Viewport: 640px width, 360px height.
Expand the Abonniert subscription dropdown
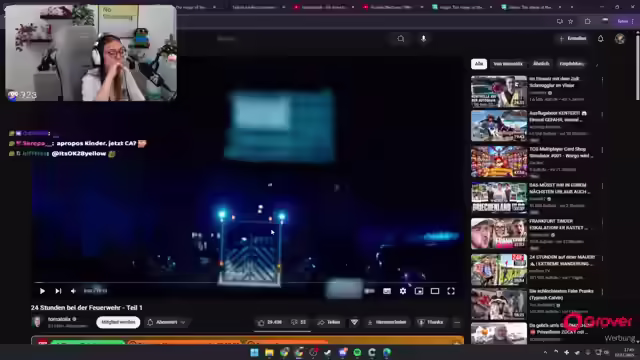click(166, 322)
